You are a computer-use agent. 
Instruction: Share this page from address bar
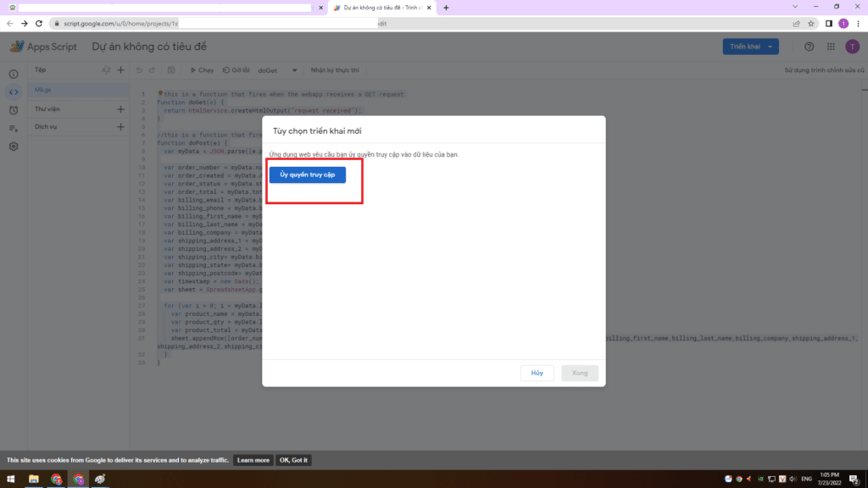click(796, 24)
